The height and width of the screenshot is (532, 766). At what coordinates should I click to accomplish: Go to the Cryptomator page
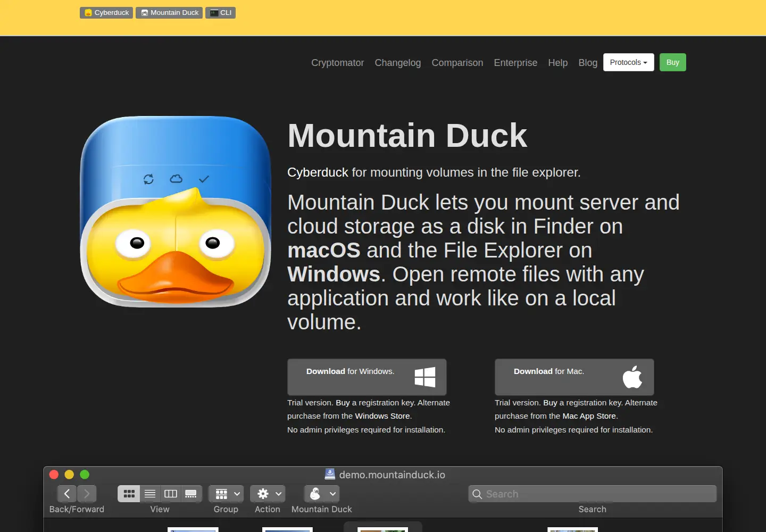click(x=337, y=63)
